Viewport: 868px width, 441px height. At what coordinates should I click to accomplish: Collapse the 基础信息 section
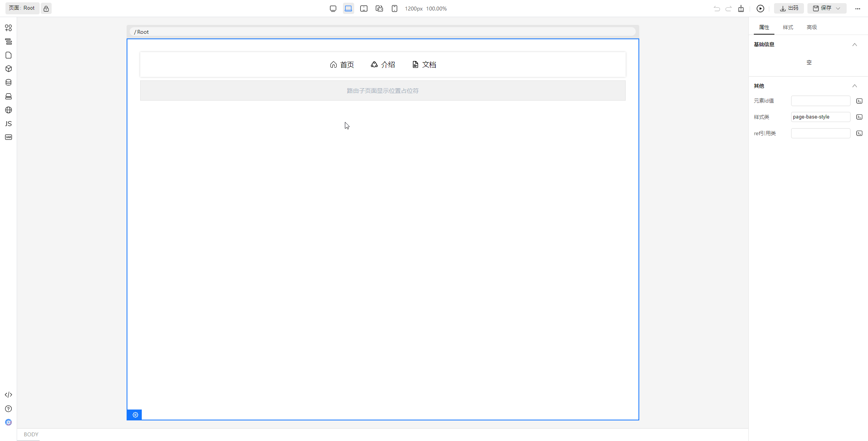[x=854, y=45]
